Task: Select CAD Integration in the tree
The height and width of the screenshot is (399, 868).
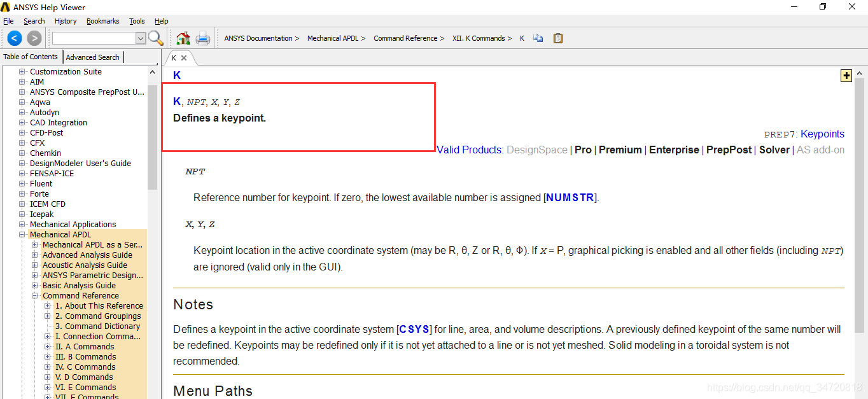Action: (59, 123)
